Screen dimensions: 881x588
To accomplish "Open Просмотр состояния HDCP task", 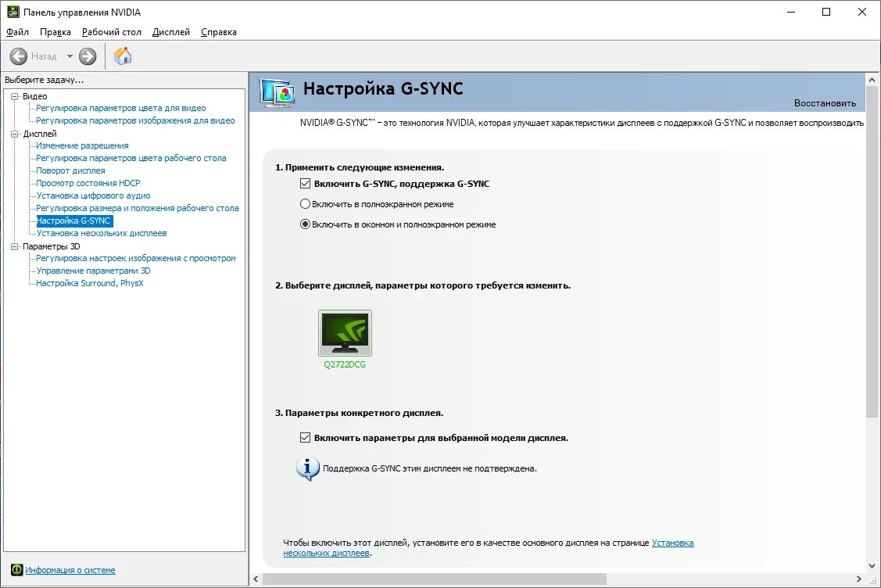I will point(88,183).
